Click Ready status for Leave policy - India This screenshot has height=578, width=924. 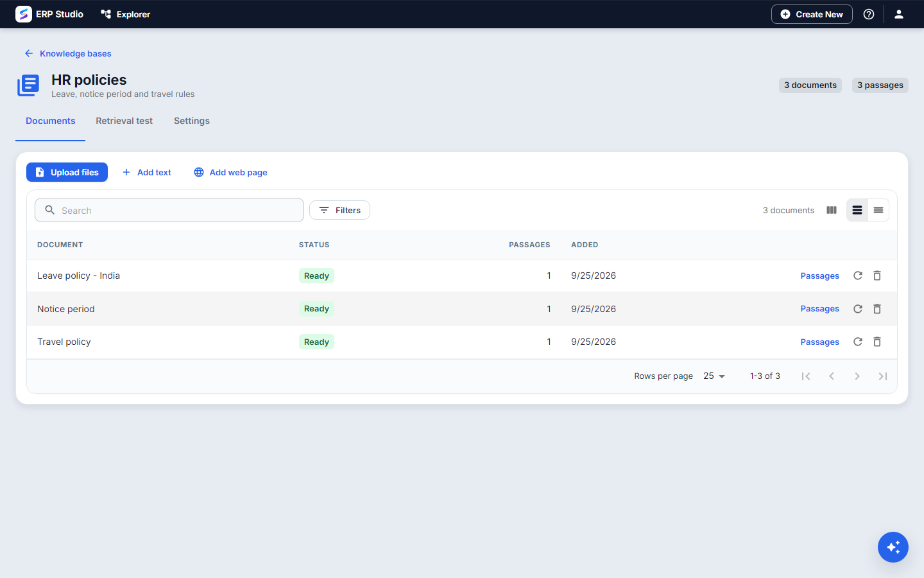point(316,276)
